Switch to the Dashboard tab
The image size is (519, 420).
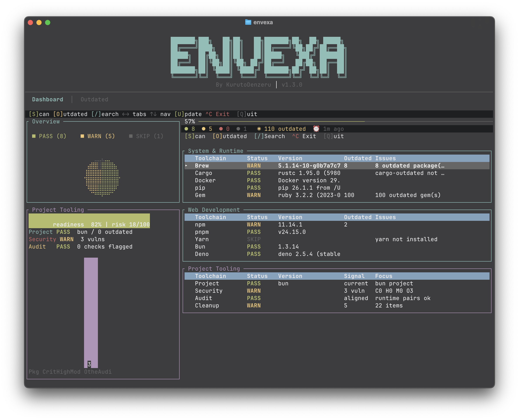point(47,99)
